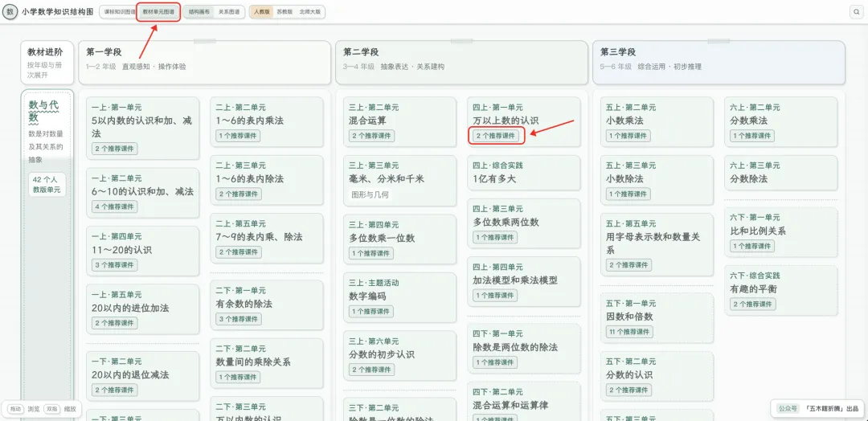Image resolution: width=868 pixels, height=421 pixels.
Task: Open 2 个推荐课件 under 分数的初步认识
Action: [371, 370]
